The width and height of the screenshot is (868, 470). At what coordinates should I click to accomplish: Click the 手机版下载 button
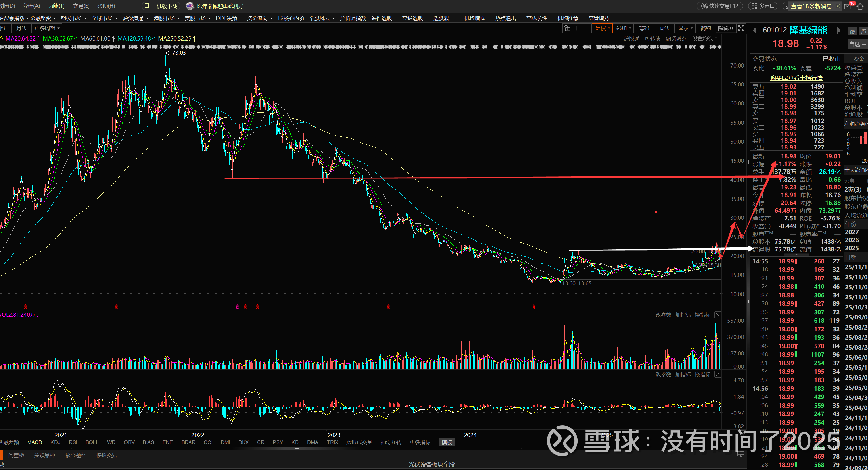(x=161, y=6)
